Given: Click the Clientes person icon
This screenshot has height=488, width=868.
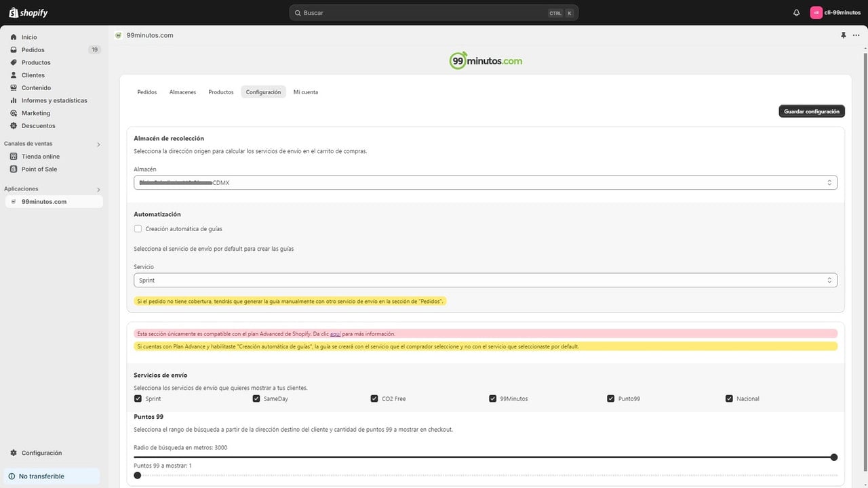Looking at the screenshot, I should click(14, 75).
